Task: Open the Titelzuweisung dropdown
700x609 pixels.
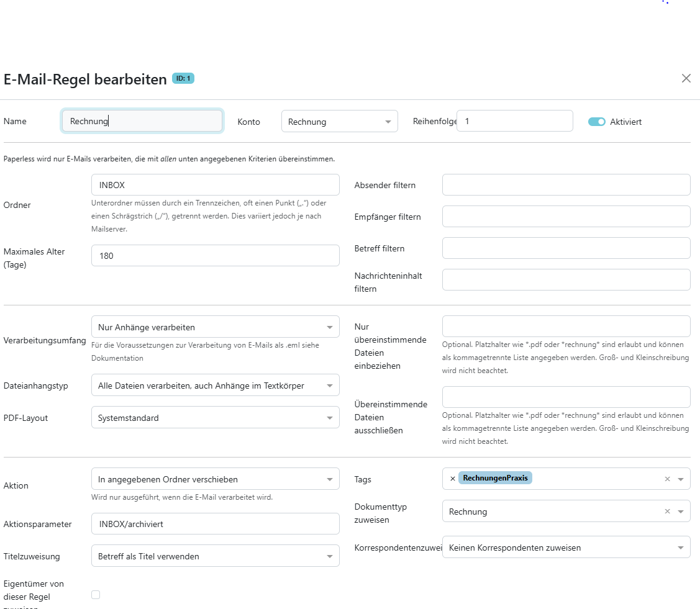Action: 215,556
